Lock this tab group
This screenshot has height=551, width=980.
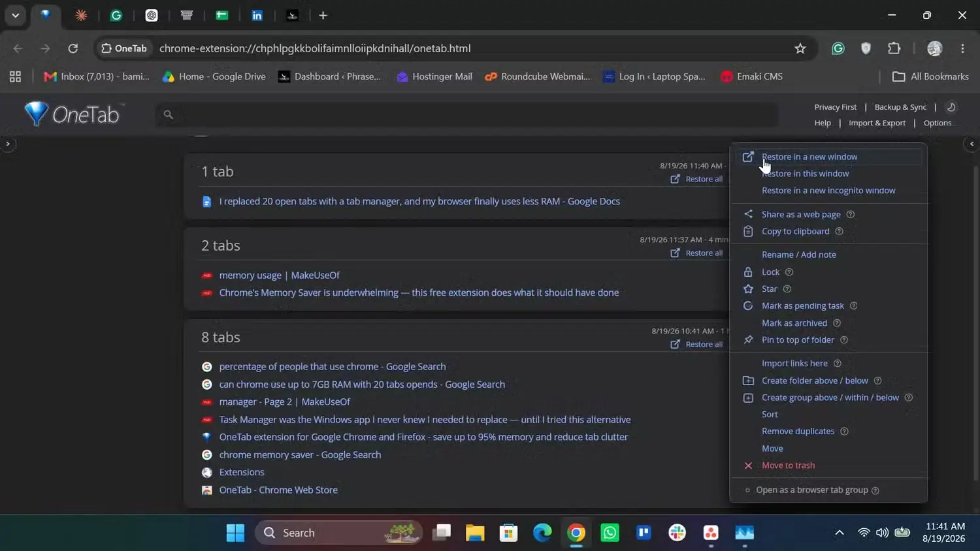point(770,272)
